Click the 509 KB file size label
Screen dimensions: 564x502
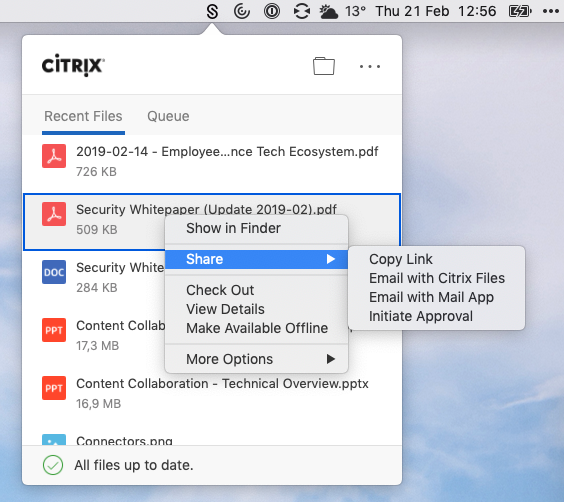pyautogui.click(x=97, y=229)
